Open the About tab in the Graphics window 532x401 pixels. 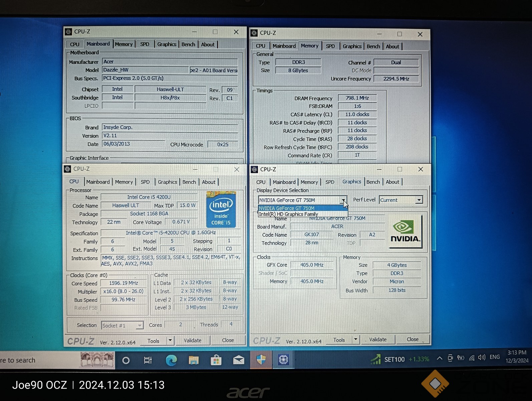[x=392, y=182]
